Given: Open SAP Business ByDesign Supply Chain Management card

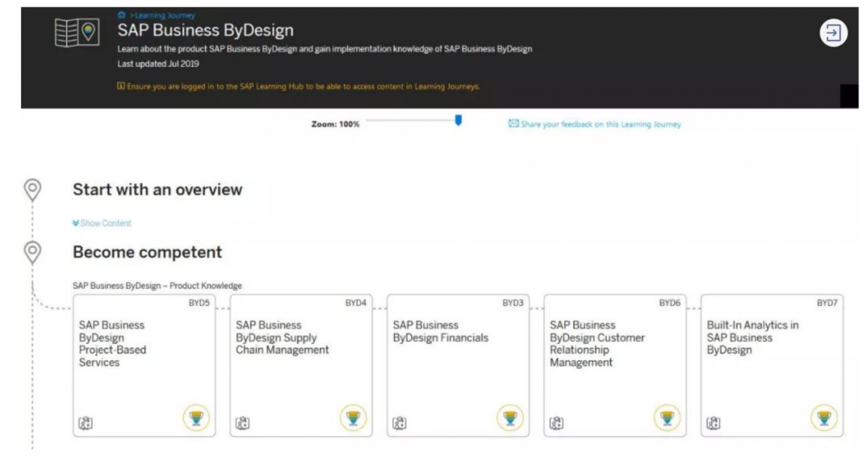Looking at the screenshot, I should [x=301, y=364].
